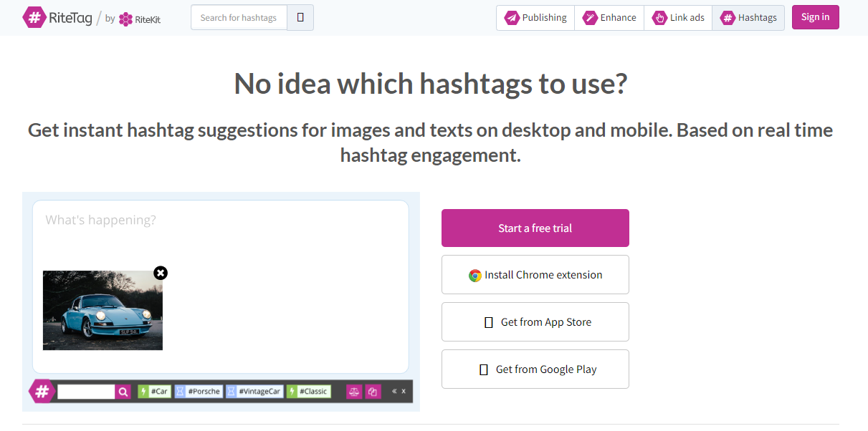Click the copy hashtags icon

[x=373, y=392]
